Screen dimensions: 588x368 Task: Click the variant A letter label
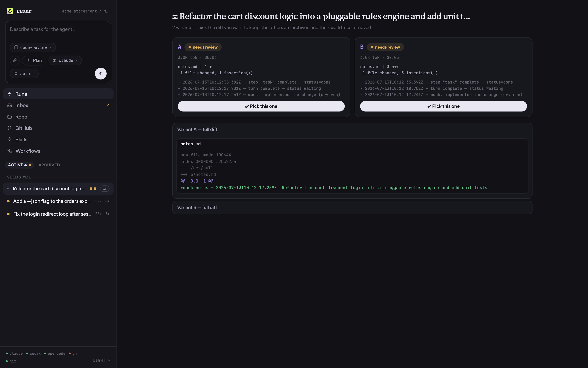tap(180, 47)
